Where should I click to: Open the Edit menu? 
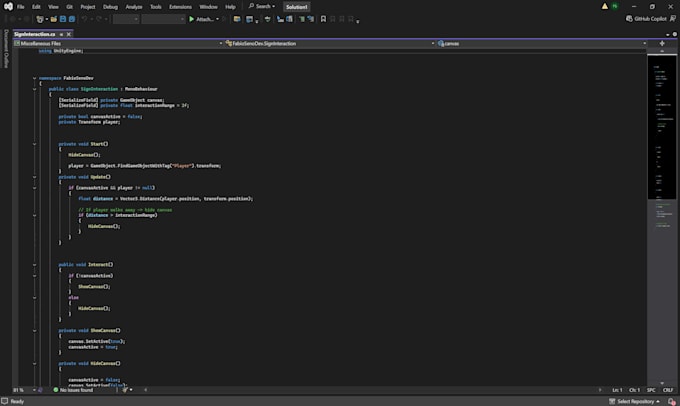36,7
